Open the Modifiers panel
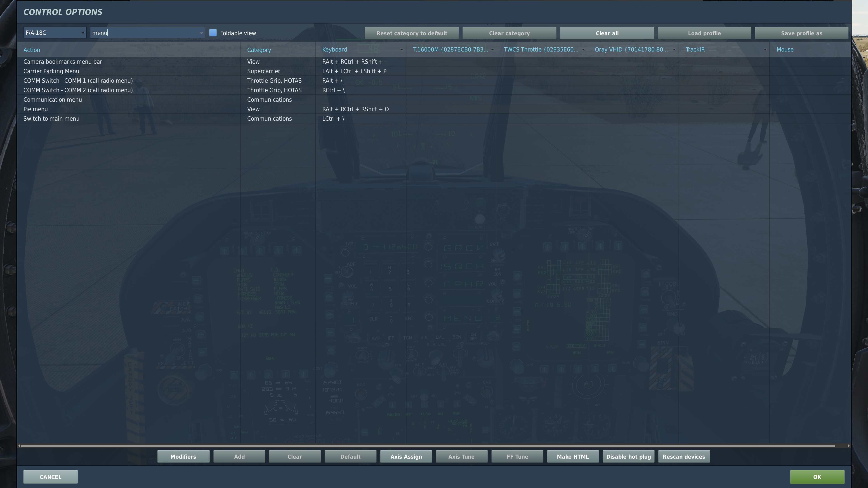Screen dimensions: 868x488 [x=183, y=457]
